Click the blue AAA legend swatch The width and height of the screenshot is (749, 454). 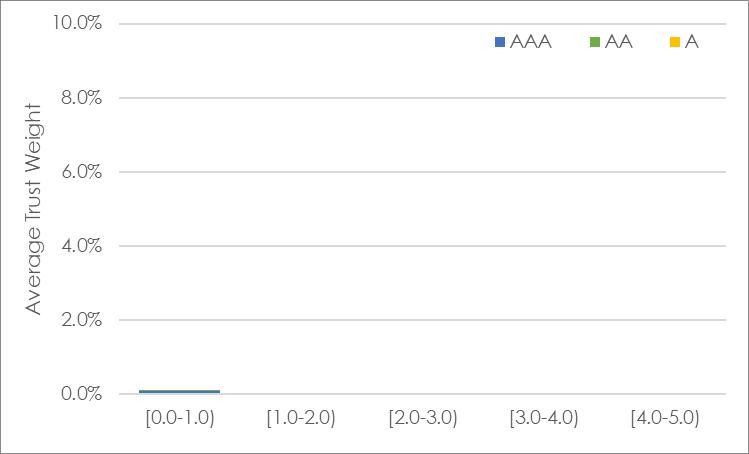pos(500,42)
